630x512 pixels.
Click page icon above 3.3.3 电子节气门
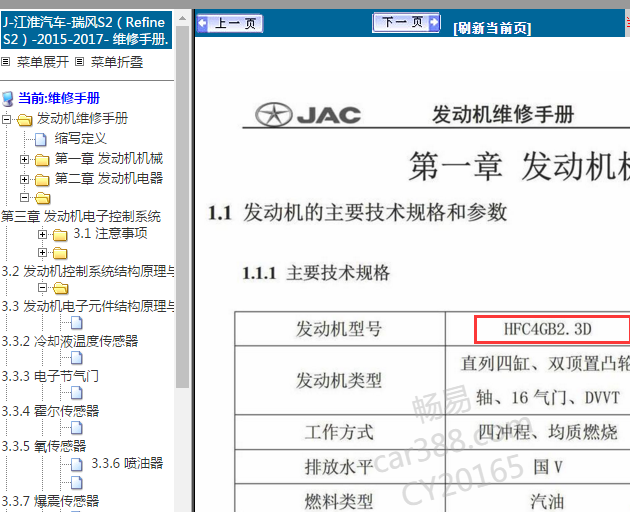pyautogui.click(x=77, y=358)
